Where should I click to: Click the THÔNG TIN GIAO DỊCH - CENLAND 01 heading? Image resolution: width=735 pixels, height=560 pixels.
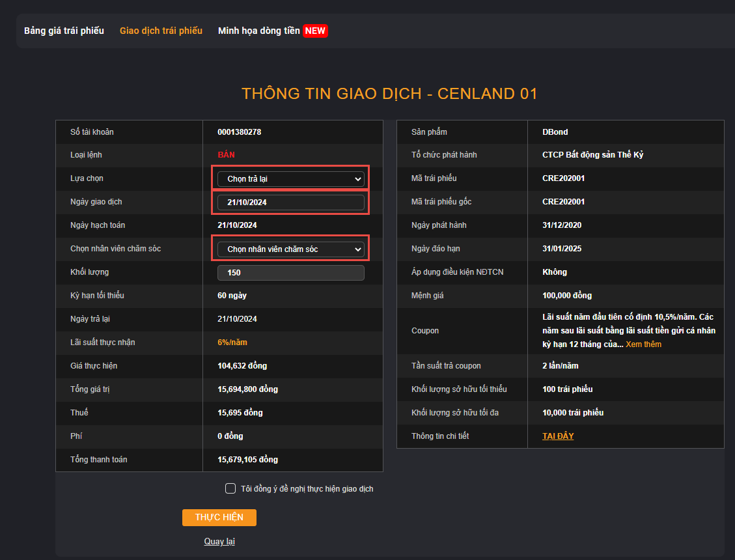(389, 93)
